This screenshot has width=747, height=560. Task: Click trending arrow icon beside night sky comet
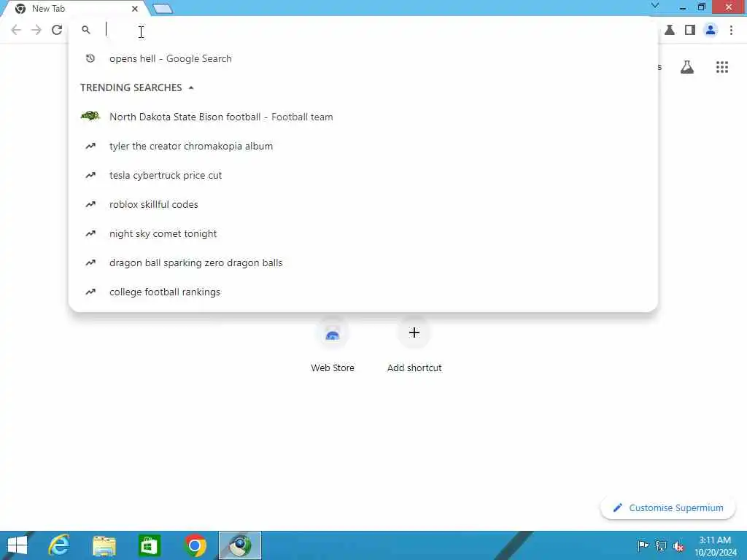pos(90,233)
